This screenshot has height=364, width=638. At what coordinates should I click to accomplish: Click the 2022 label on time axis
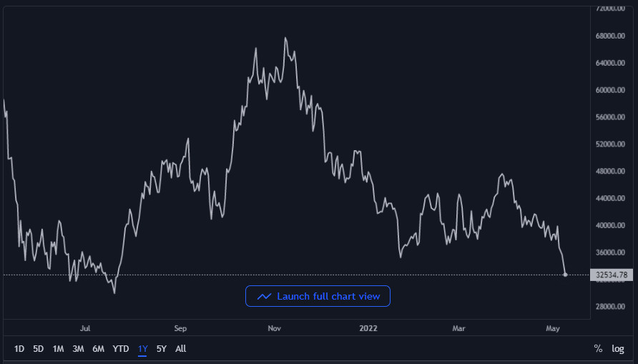click(x=368, y=329)
